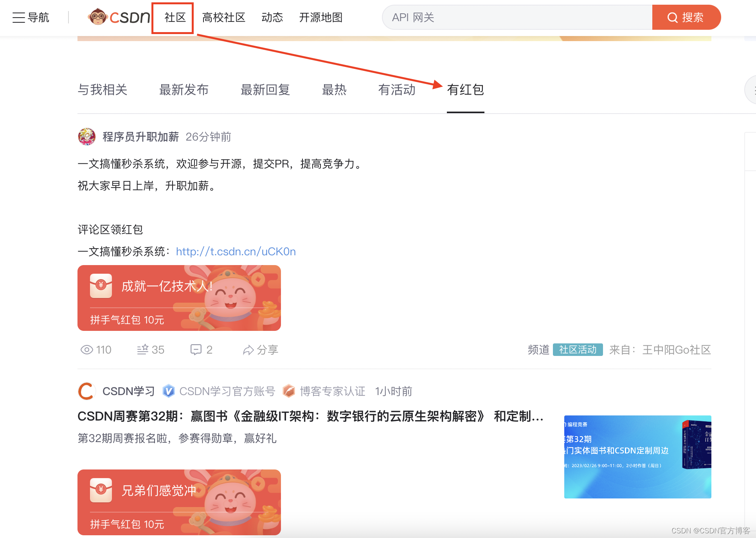The height and width of the screenshot is (538, 756).
Task: Open the 王中阳Go社区 source link
Action: [677, 350]
